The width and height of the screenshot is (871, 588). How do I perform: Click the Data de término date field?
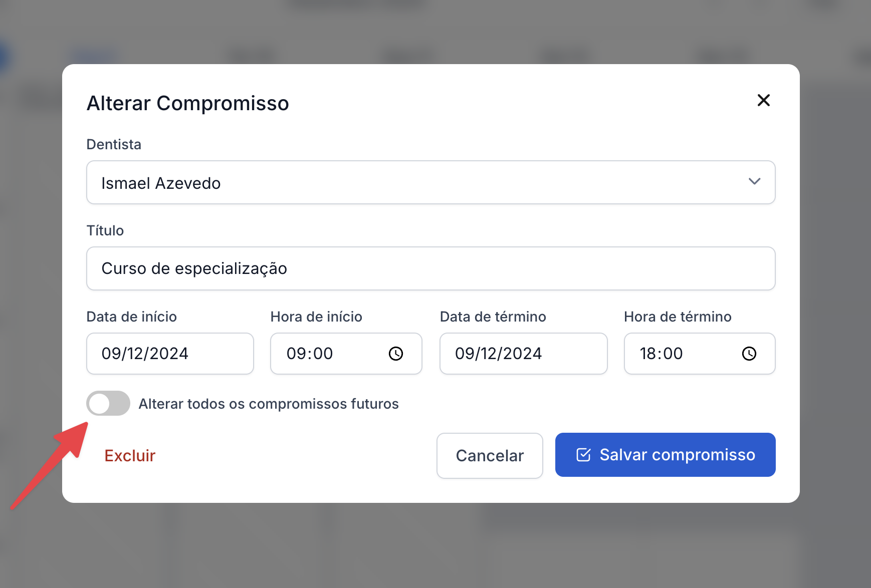tap(523, 354)
